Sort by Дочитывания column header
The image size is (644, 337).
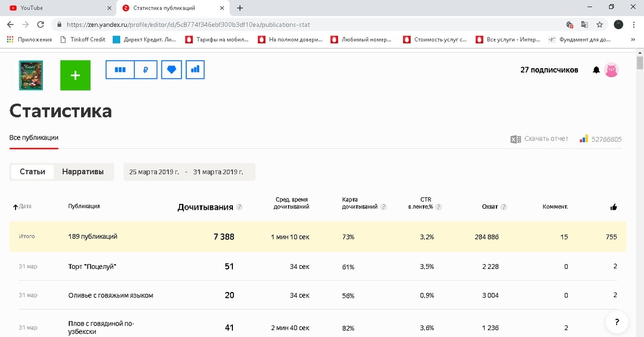206,207
